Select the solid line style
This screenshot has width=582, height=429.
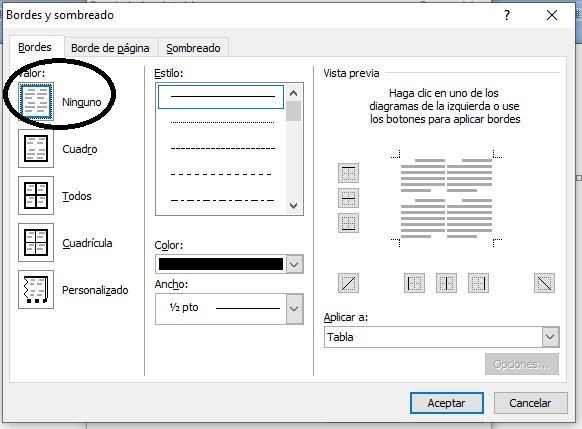[x=221, y=97]
